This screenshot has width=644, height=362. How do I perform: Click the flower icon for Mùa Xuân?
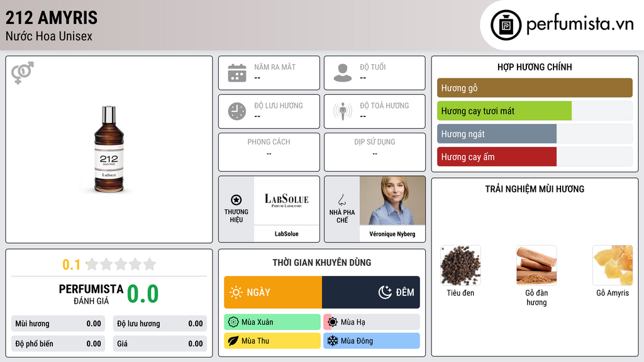(233, 322)
